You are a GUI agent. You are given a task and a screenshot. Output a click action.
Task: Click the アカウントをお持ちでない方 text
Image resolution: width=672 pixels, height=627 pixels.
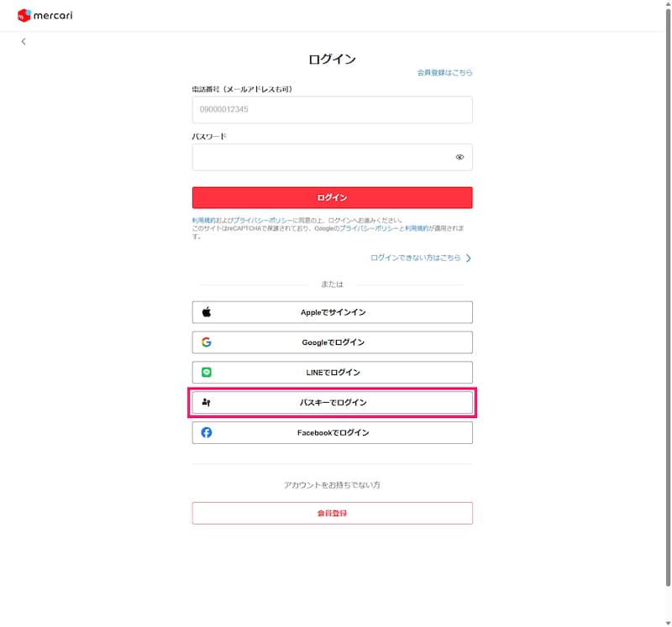[332, 485]
